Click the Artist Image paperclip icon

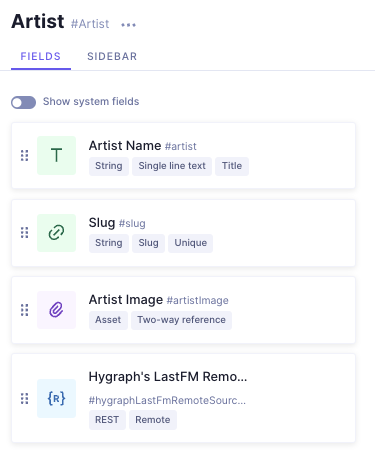56,310
